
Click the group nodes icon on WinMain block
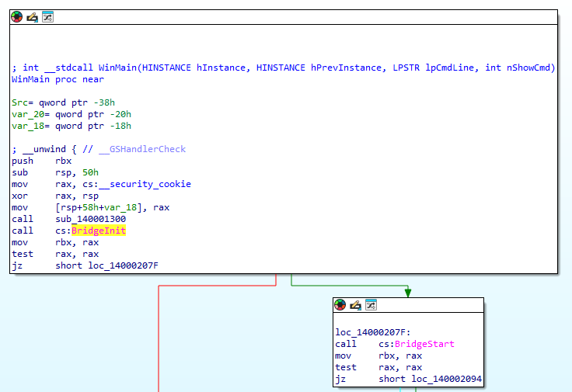[47, 16]
